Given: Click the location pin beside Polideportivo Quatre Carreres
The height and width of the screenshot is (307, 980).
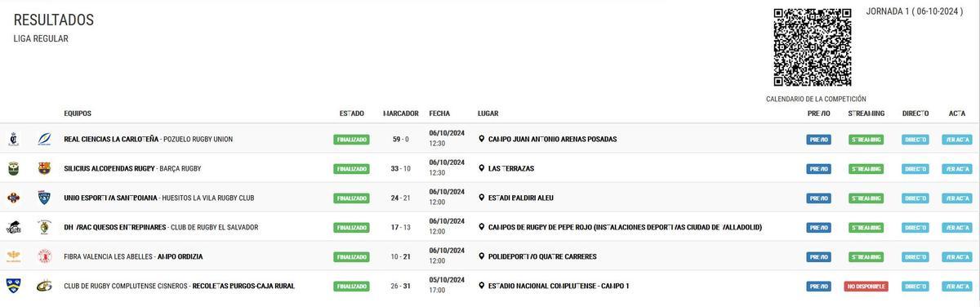Looking at the screenshot, I should [482, 256].
